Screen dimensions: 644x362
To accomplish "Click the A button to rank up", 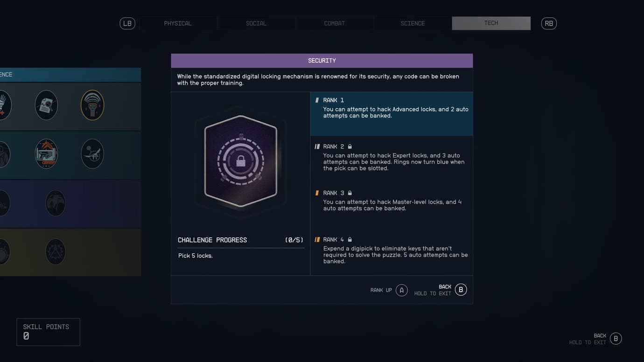I will click(401, 290).
